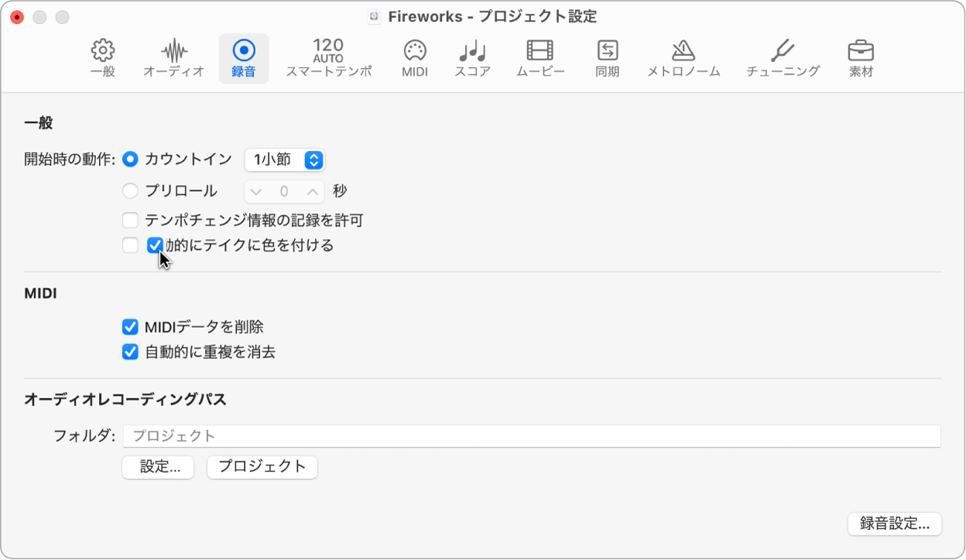The height and width of the screenshot is (560, 966).
Task: Disable 自動的に重複を消去
Action: [130, 352]
